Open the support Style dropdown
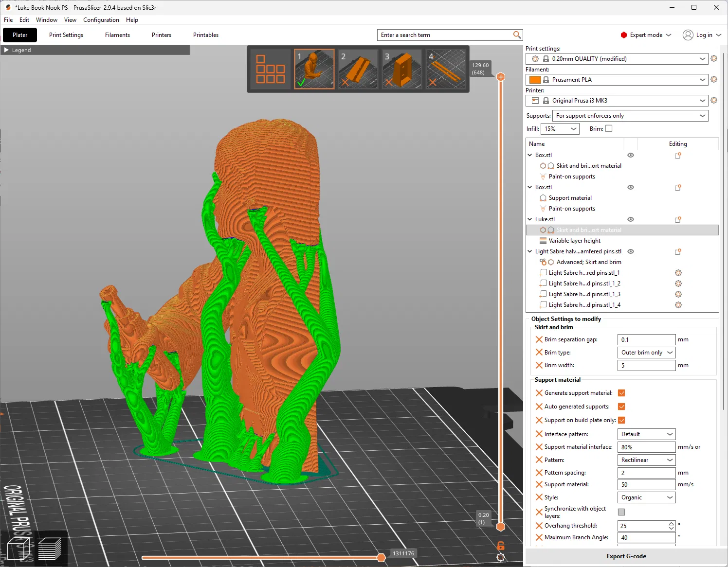The width and height of the screenshot is (728, 567). [647, 497]
